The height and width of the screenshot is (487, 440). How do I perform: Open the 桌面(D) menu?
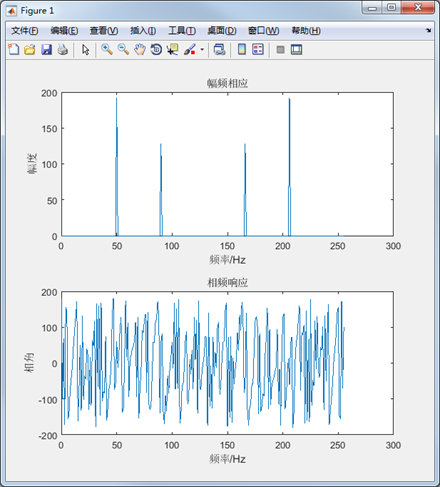point(222,31)
